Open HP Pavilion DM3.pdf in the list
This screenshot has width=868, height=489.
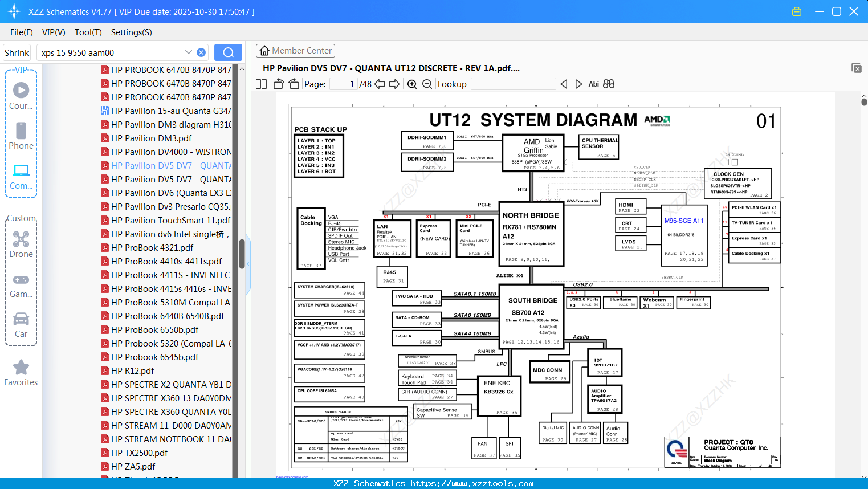coord(146,138)
